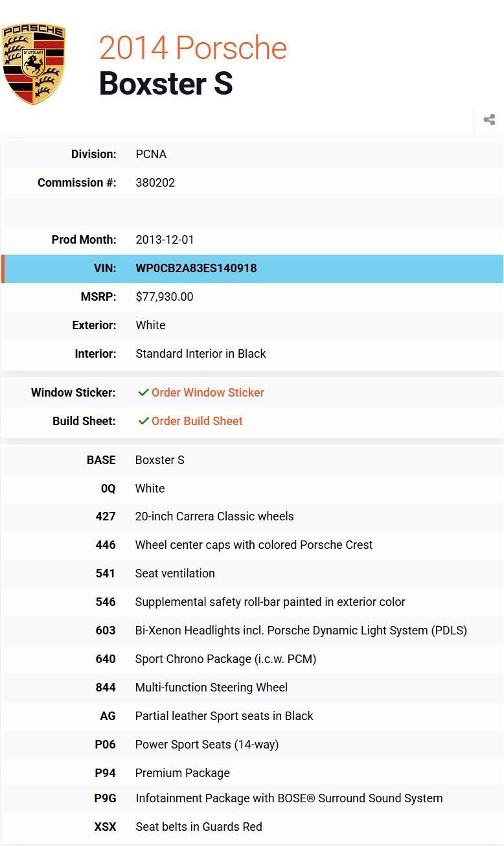Screen dimensions: 504x847
Task: Open the Order Build Sheet link
Action: (x=197, y=421)
